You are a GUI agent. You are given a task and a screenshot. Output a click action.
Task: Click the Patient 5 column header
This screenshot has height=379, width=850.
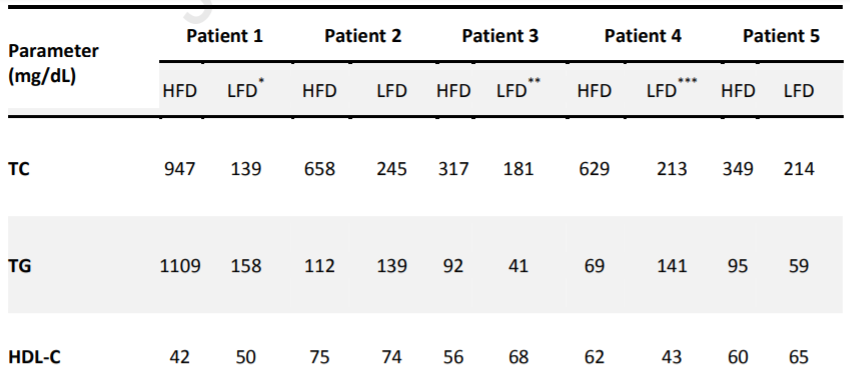tap(781, 36)
